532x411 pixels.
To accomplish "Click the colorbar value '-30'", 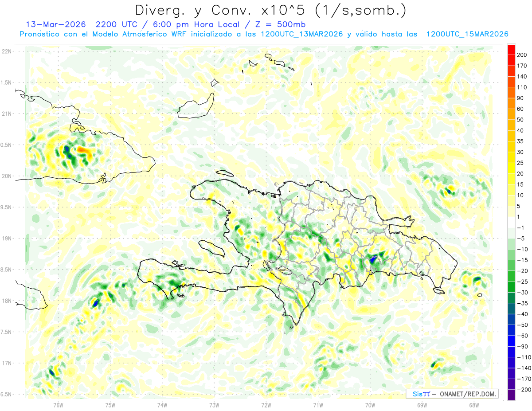I will coord(523,292).
